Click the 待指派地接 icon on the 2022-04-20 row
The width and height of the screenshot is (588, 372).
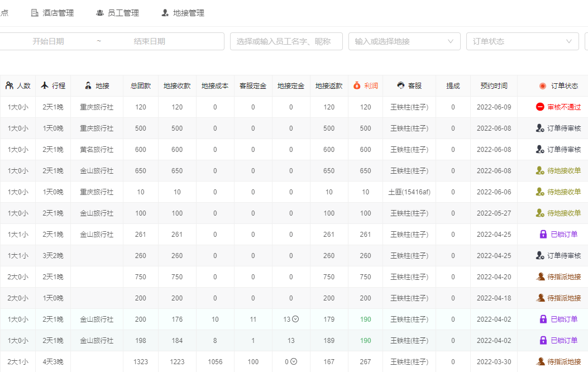(540, 276)
